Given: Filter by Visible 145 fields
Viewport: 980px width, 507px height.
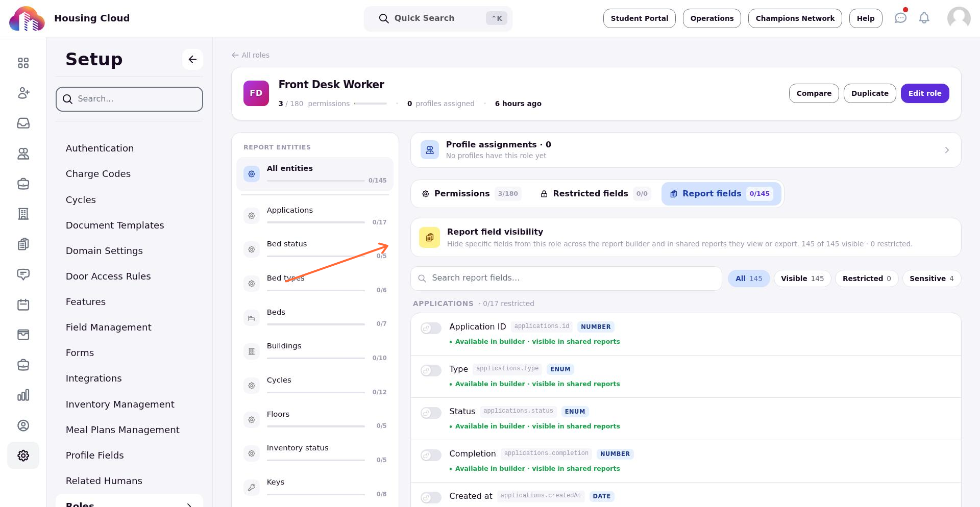Looking at the screenshot, I should tap(802, 278).
